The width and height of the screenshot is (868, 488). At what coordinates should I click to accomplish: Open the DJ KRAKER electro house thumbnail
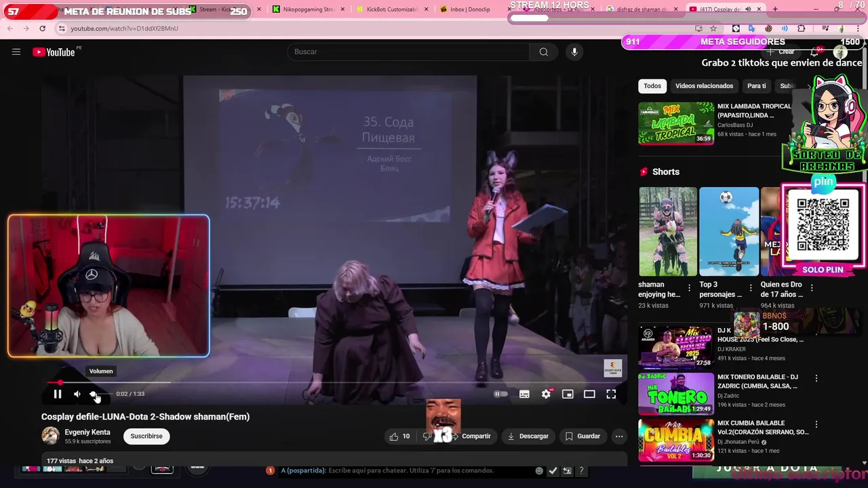point(676,347)
